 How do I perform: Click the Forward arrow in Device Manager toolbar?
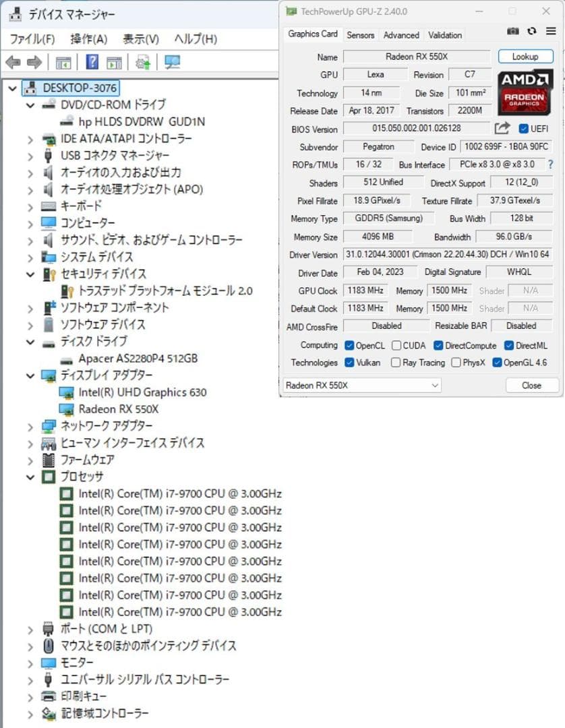click(x=34, y=62)
